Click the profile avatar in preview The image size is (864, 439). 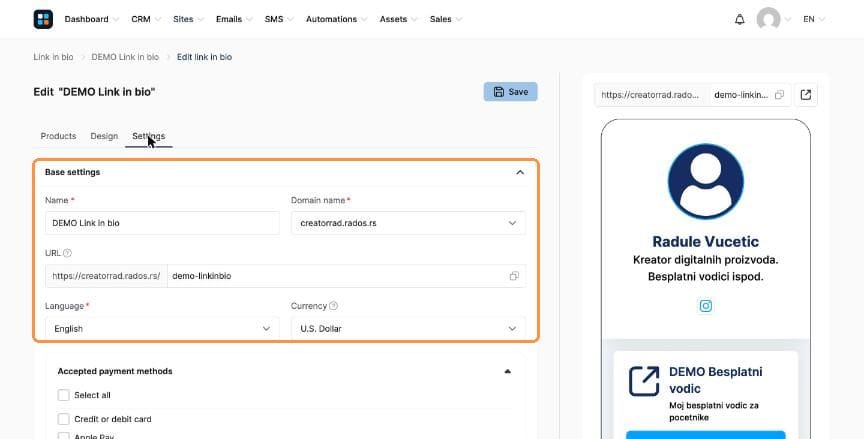point(705,181)
